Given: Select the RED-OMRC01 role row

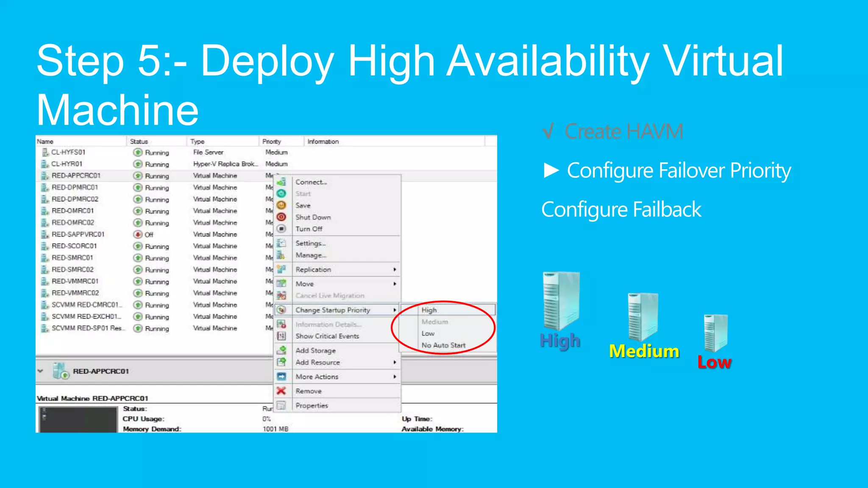Looking at the screenshot, I should click(x=155, y=211).
